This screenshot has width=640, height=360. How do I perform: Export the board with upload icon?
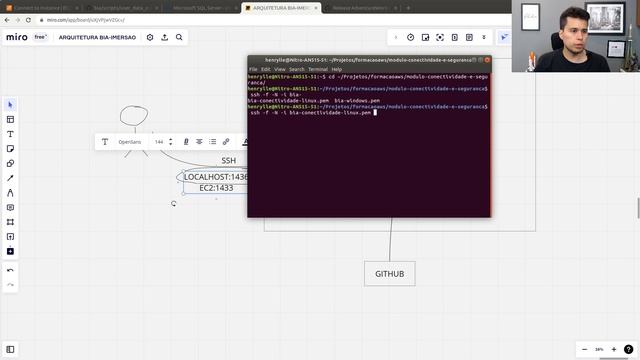point(164,37)
